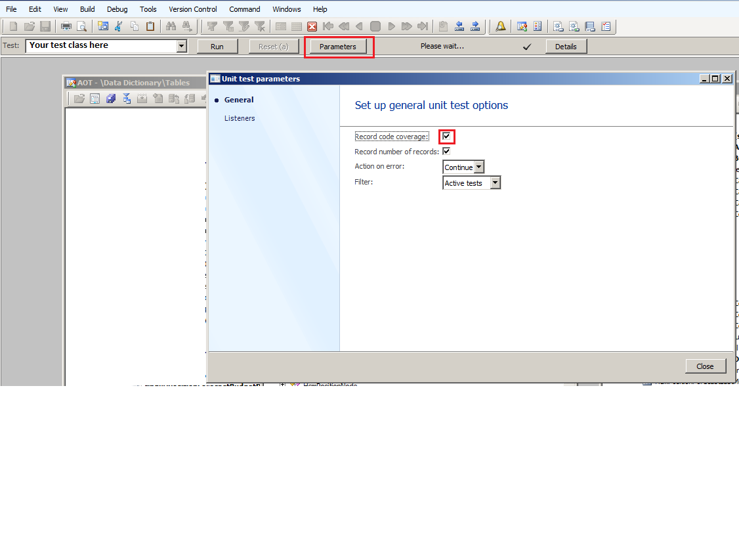The image size is (739, 560).
Task: Switch to the Listeners section
Action: pyautogui.click(x=240, y=118)
